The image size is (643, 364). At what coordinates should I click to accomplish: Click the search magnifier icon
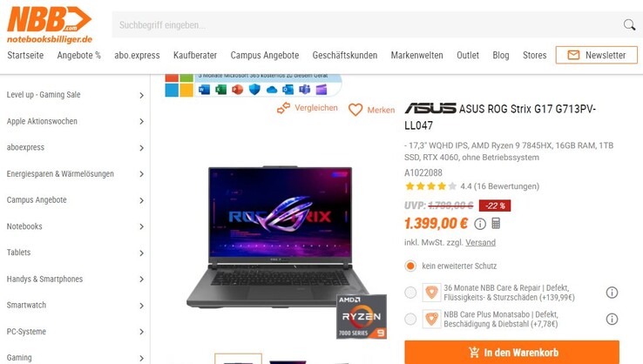629,25
